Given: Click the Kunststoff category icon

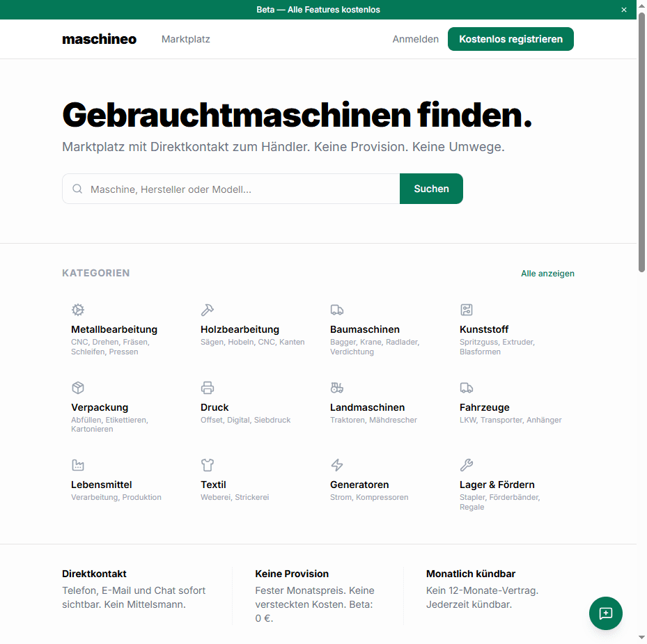Looking at the screenshot, I should click(467, 310).
